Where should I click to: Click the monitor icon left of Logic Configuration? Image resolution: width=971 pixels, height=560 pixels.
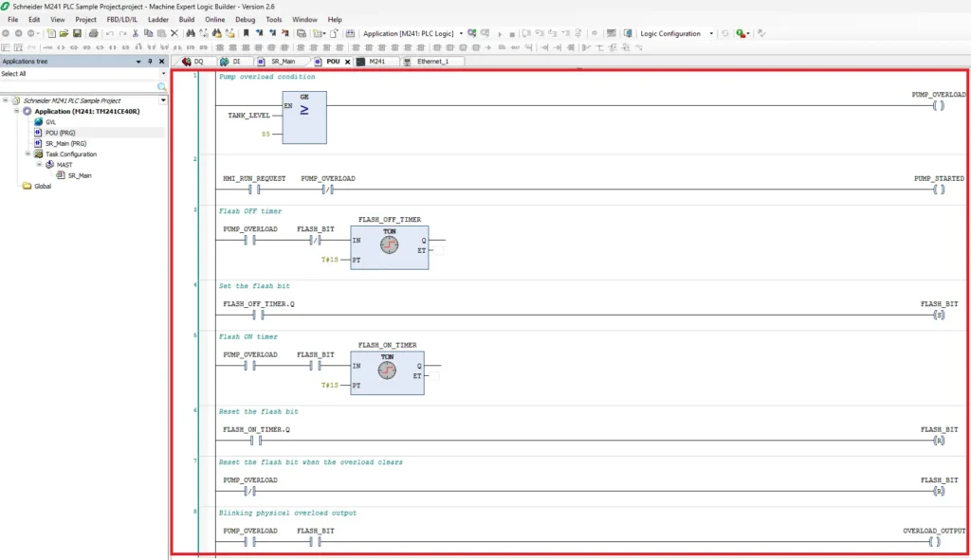(628, 33)
